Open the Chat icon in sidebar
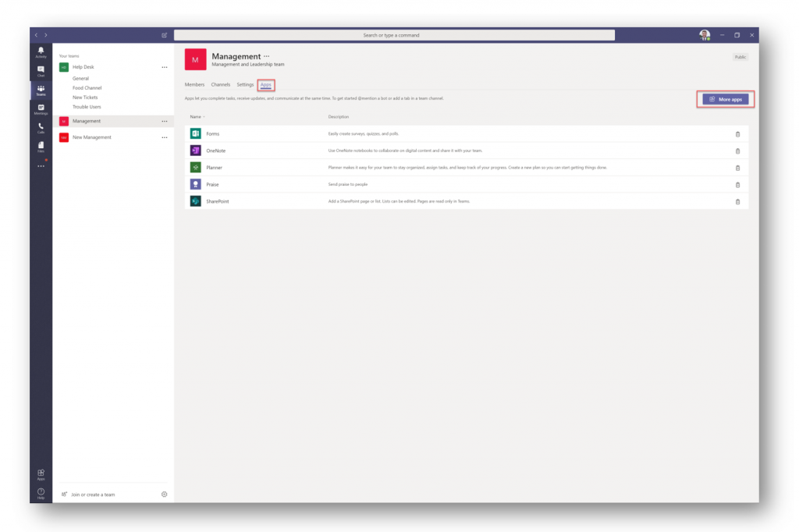The height and width of the screenshot is (532, 799). pyautogui.click(x=41, y=71)
